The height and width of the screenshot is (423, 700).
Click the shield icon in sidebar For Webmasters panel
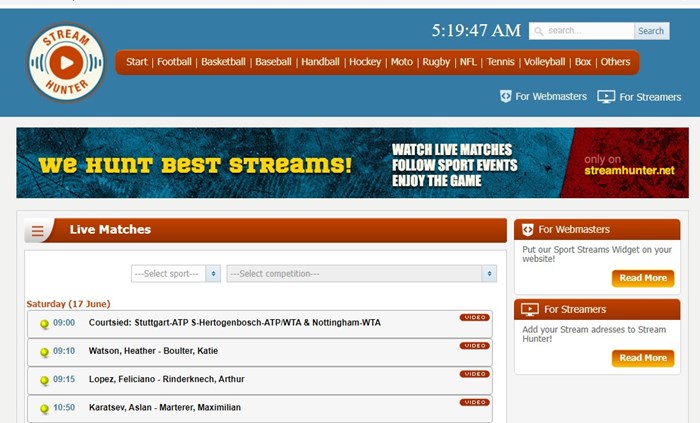pyautogui.click(x=528, y=230)
